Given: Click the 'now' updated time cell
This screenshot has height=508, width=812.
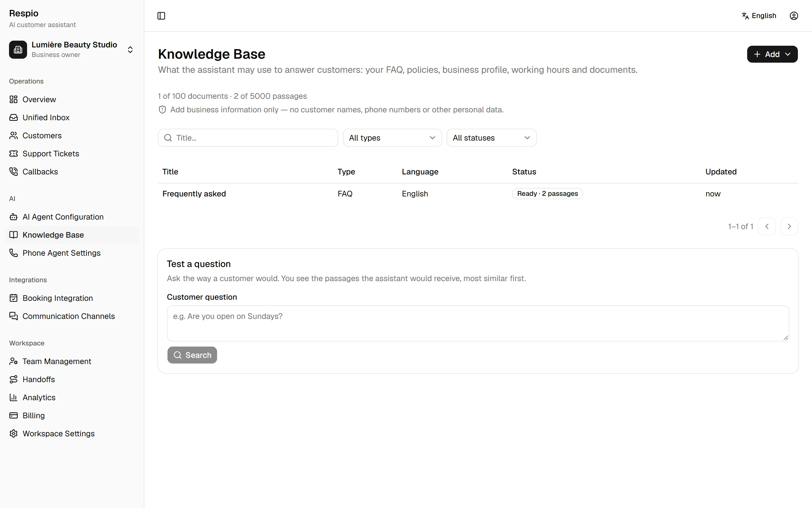Looking at the screenshot, I should [x=713, y=194].
